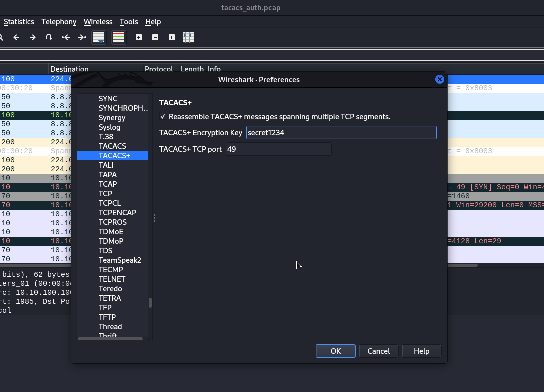Go forward in packet history

click(x=33, y=37)
